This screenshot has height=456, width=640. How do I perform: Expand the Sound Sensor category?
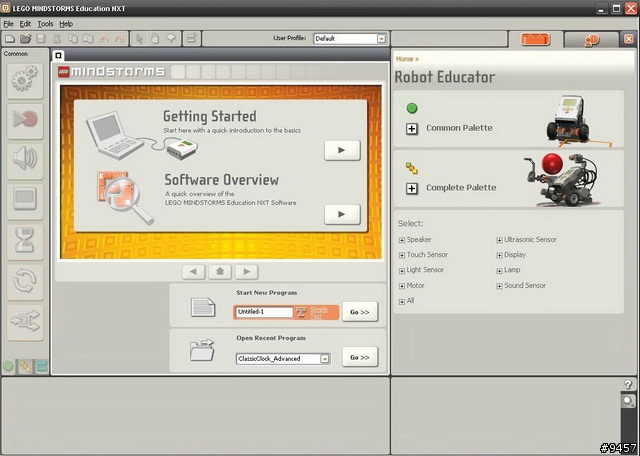(x=499, y=287)
